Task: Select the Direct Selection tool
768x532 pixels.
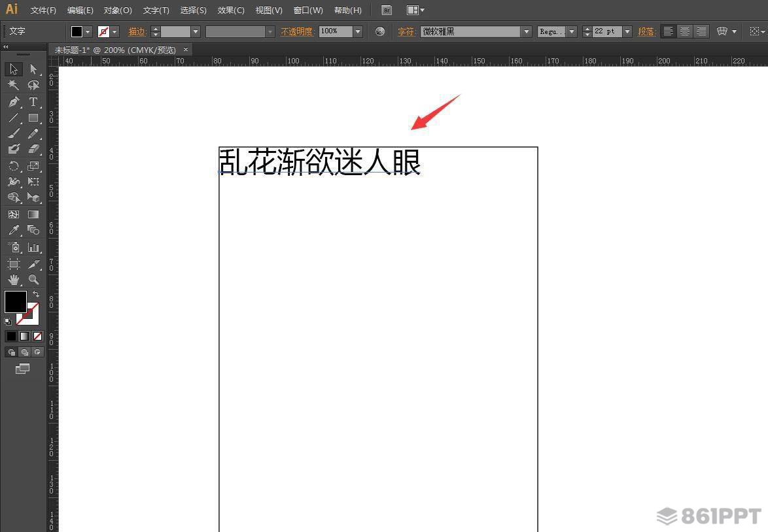Action: coord(33,69)
